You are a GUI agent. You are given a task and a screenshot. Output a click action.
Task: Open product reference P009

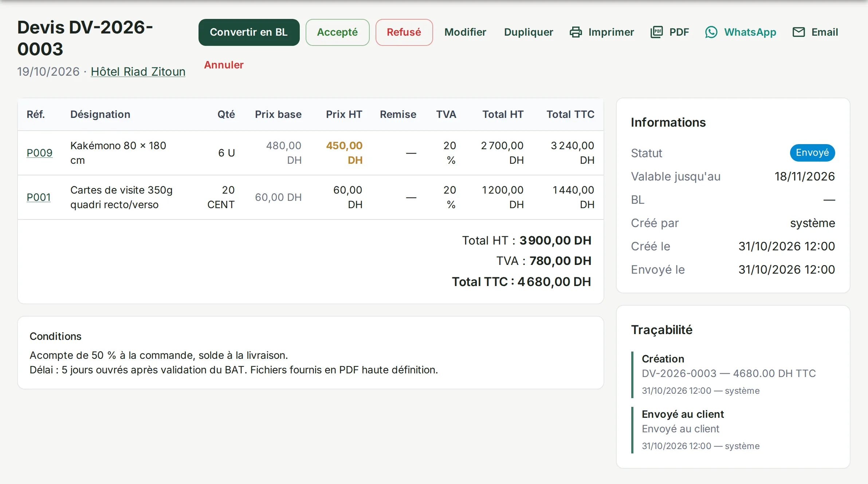pos(39,153)
